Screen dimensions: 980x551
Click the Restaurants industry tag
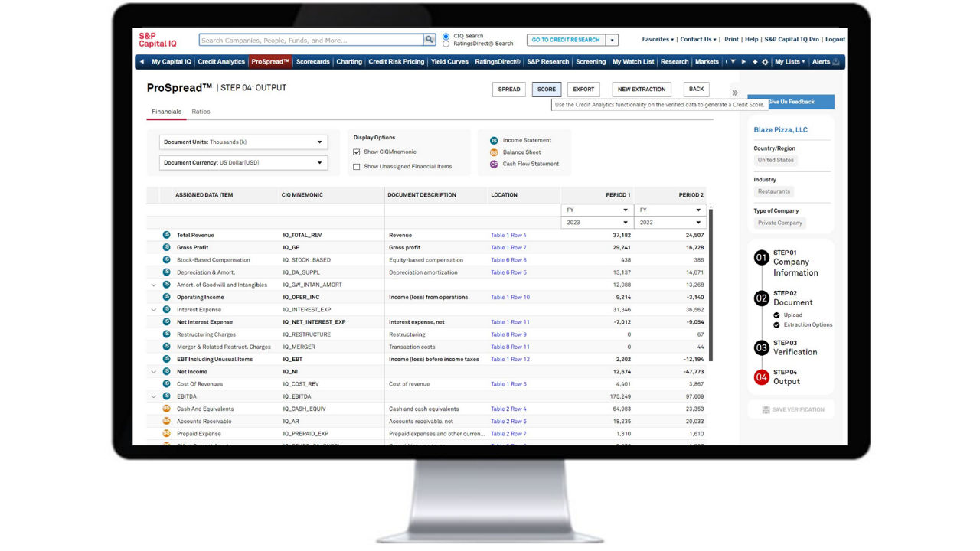(774, 191)
